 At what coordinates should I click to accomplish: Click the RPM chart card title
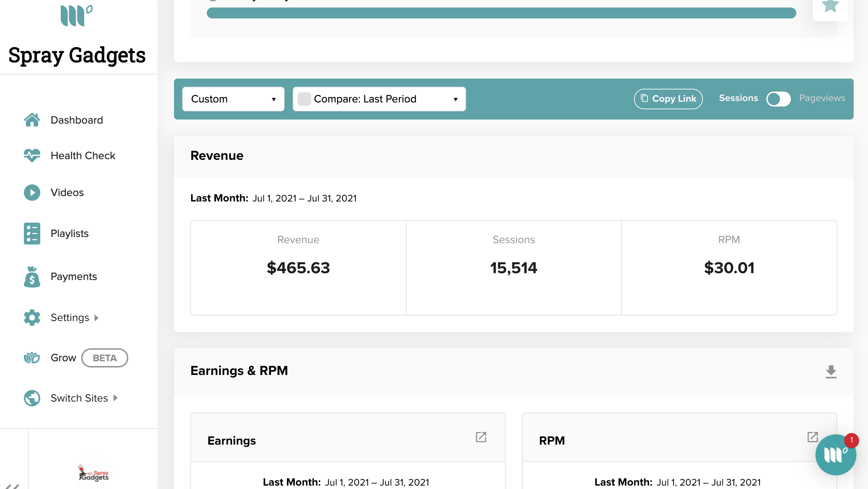(x=552, y=441)
